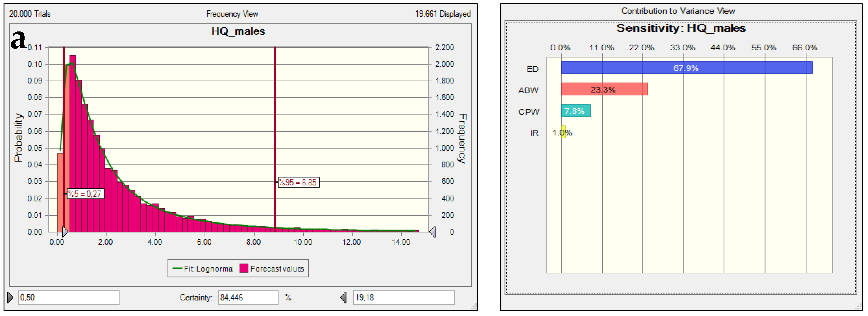Screen dimensions: 868x316
Task: Click the Fit: Lognormal legend entry
Action: tap(203, 269)
